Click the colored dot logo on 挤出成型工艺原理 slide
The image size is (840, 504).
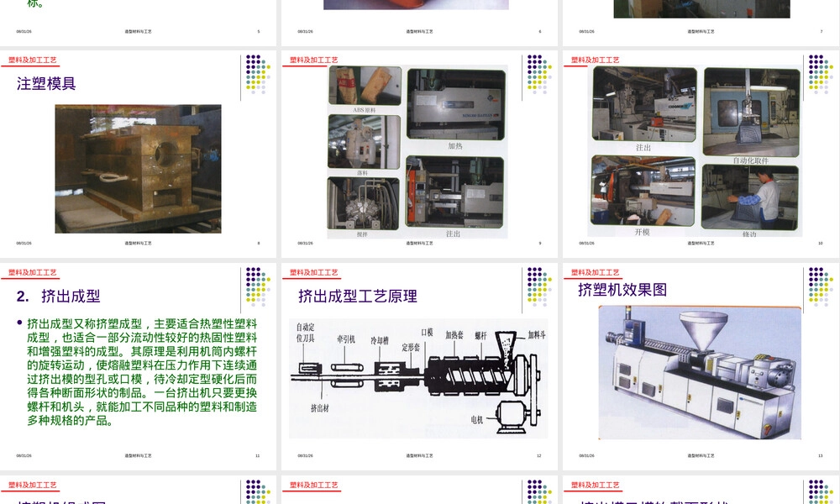coord(539,286)
